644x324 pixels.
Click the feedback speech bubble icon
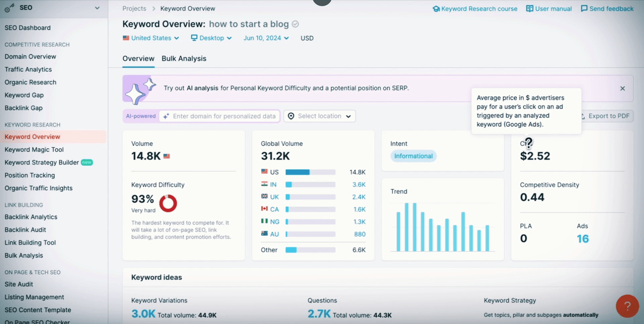(x=584, y=9)
